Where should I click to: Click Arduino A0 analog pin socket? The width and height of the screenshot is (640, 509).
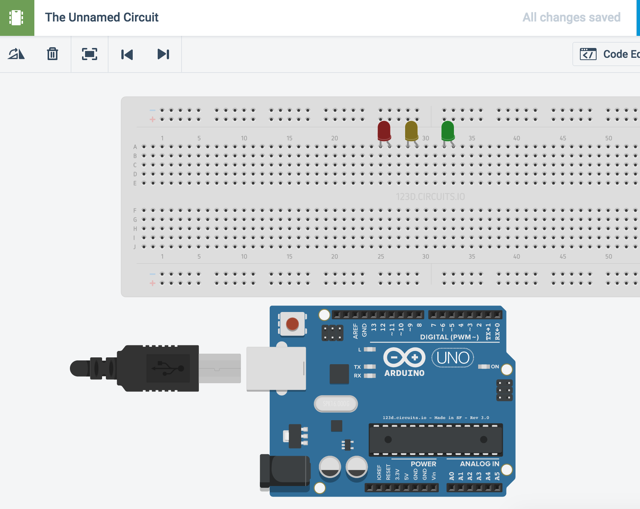pos(451,487)
